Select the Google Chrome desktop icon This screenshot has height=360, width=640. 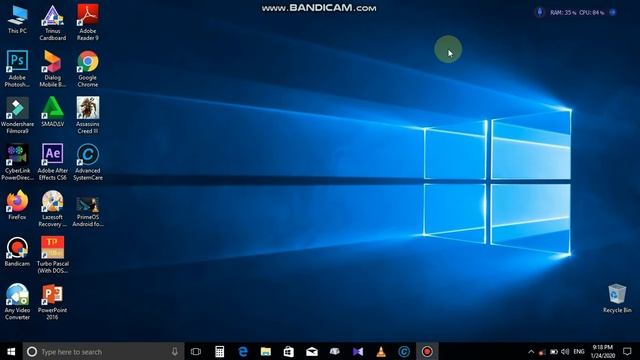coord(88,69)
